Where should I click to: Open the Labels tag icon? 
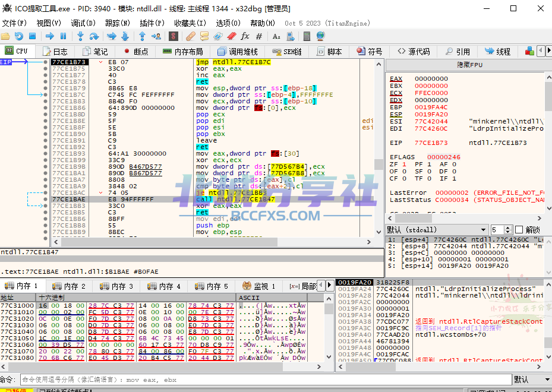(x=218, y=36)
